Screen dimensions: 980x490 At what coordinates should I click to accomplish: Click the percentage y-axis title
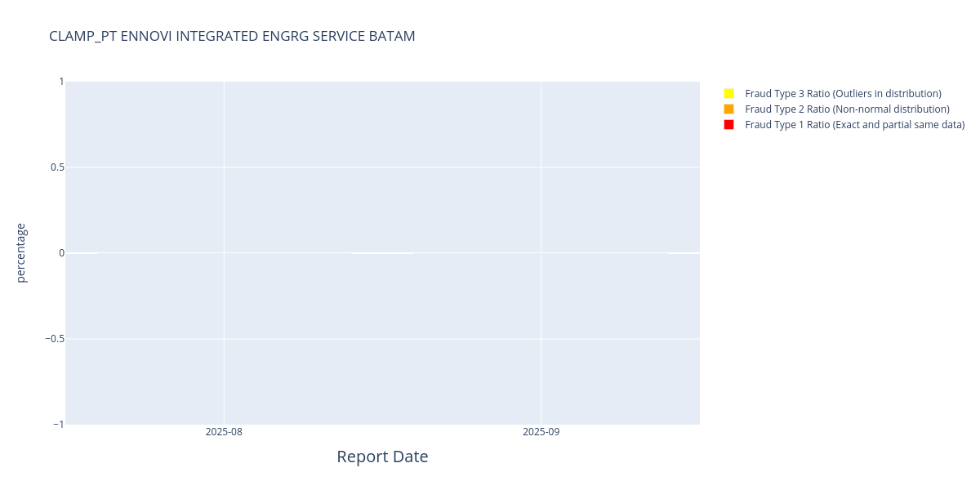coord(21,253)
